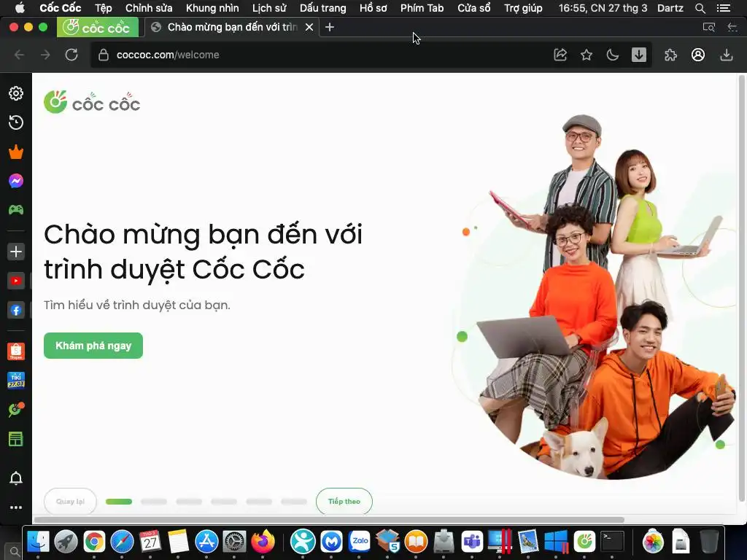Screen dimensions: 747x560
Task: Click the media download arrow box icon
Action: pos(639,55)
